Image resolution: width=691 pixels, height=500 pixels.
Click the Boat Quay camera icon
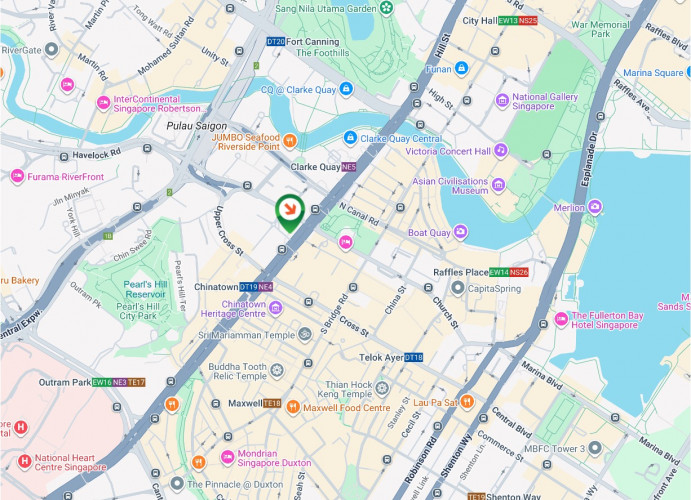(x=461, y=232)
